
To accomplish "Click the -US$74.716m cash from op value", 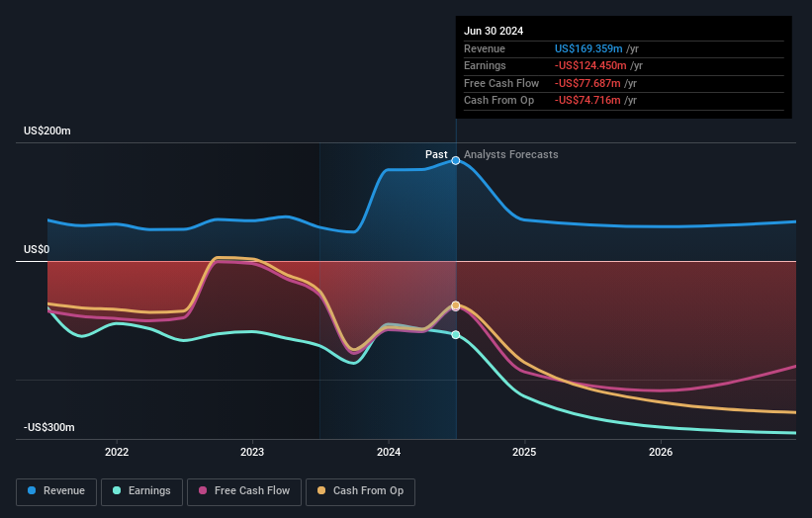I will tap(587, 101).
